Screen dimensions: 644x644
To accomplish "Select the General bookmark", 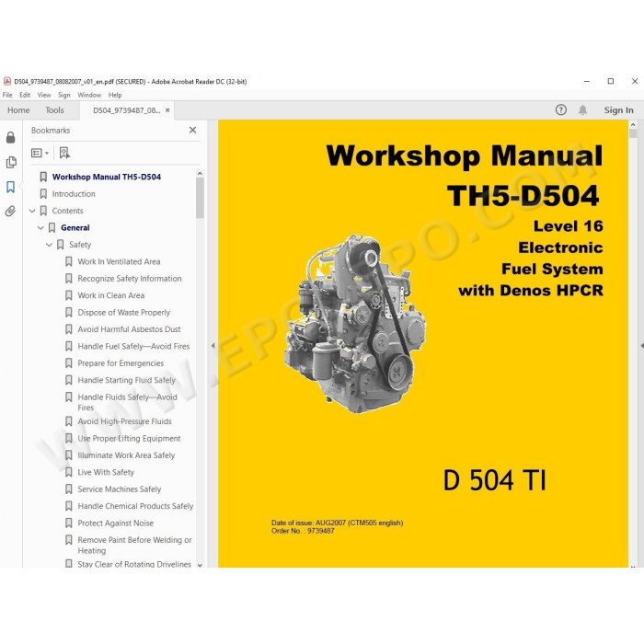I will pyautogui.click(x=75, y=227).
